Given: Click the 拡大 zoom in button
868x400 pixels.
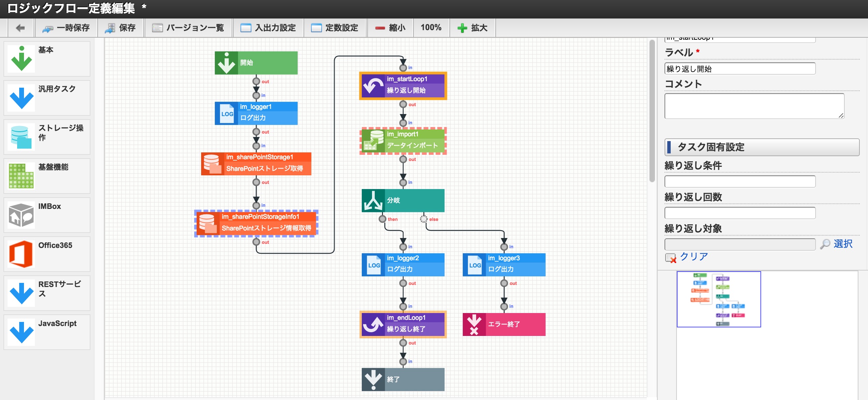Looking at the screenshot, I should pyautogui.click(x=472, y=28).
